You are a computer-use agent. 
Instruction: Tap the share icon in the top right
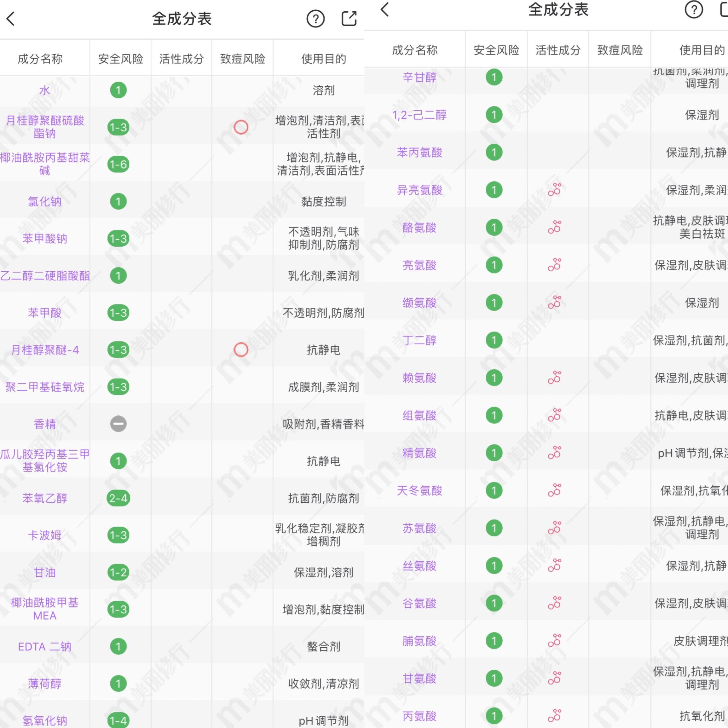coord(349,18)
